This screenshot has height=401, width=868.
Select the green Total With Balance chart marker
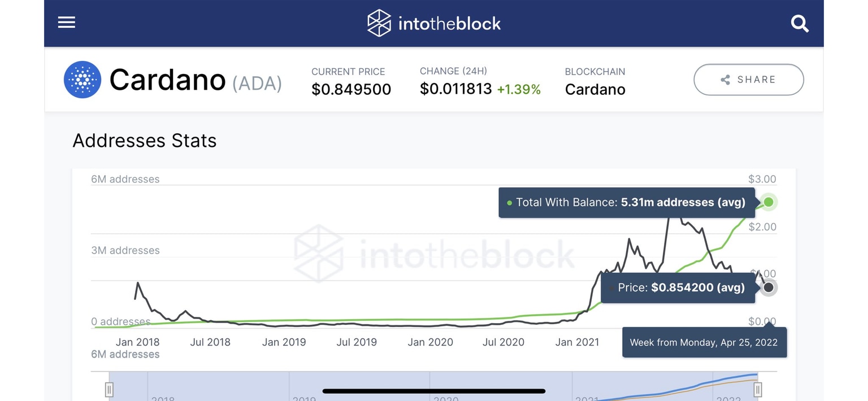pyautogui.click(x=769, y=202)
